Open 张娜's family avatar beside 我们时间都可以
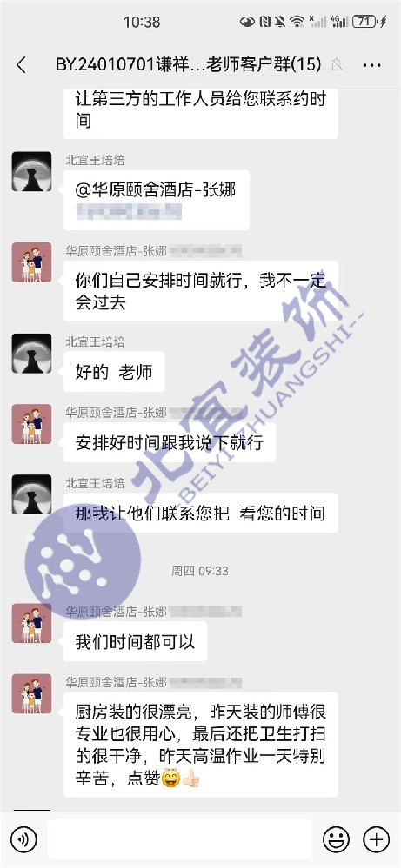The height and width of the screenshot is (868, 401). [x=31, y=623]
